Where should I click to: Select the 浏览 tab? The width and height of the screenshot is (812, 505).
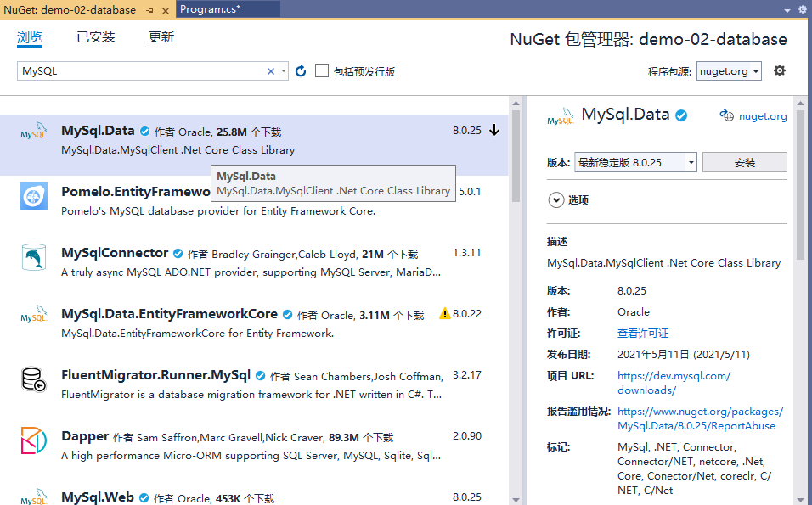tap(30, 37)
